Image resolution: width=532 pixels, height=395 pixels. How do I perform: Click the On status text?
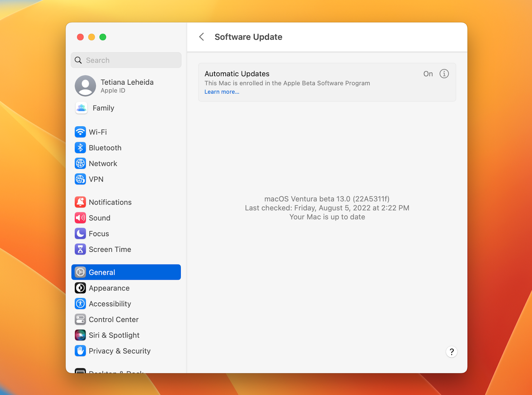coord(428,74)
